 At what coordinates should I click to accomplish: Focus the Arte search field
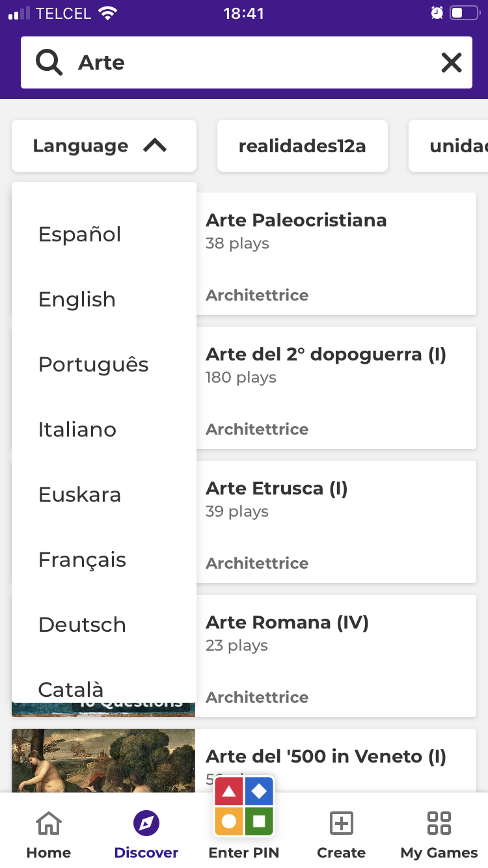(254, 62)
